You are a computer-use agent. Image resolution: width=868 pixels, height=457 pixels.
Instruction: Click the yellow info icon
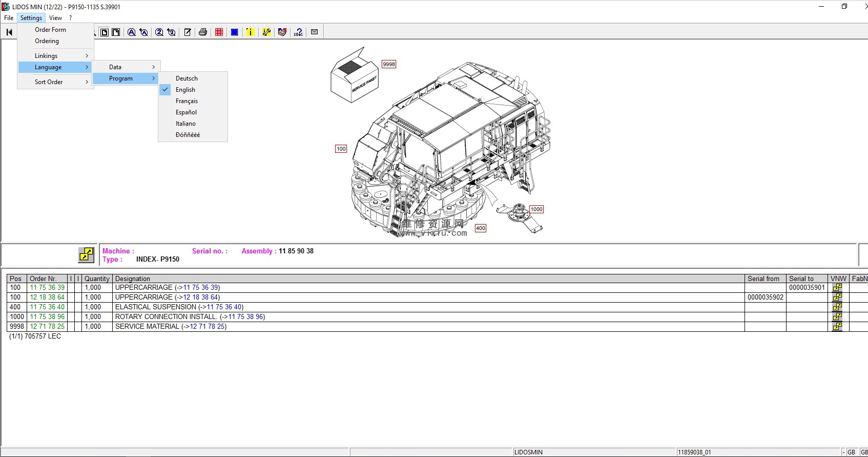tap(250, 32)
